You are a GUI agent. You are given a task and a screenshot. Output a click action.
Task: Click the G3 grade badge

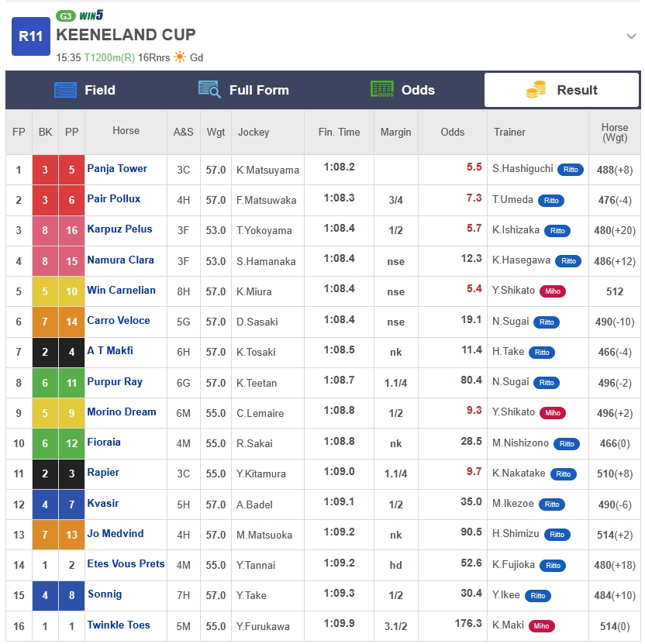(66, 16)
